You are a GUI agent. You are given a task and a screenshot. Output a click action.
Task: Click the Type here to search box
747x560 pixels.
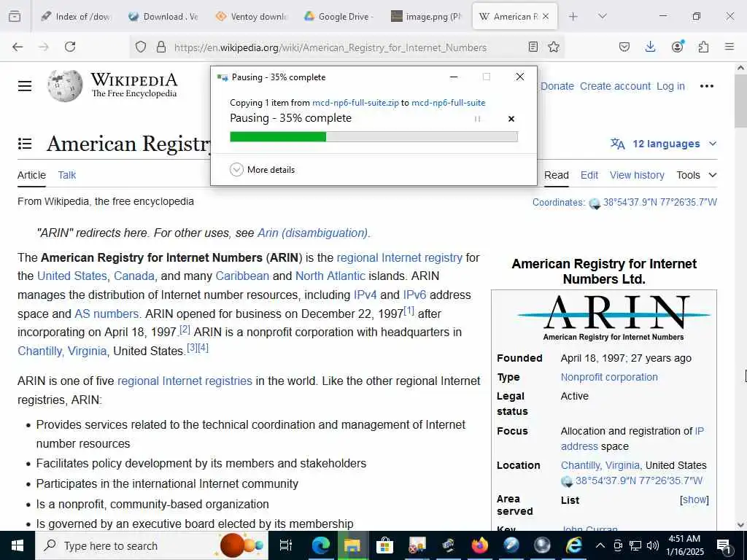click(x=152, y=545)
